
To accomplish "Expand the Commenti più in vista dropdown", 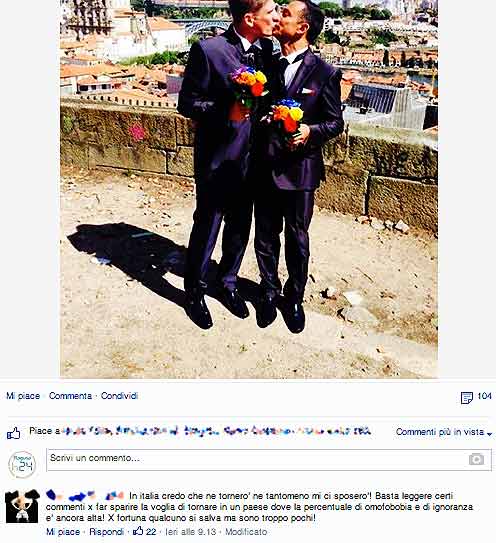I will pos(444,432).
